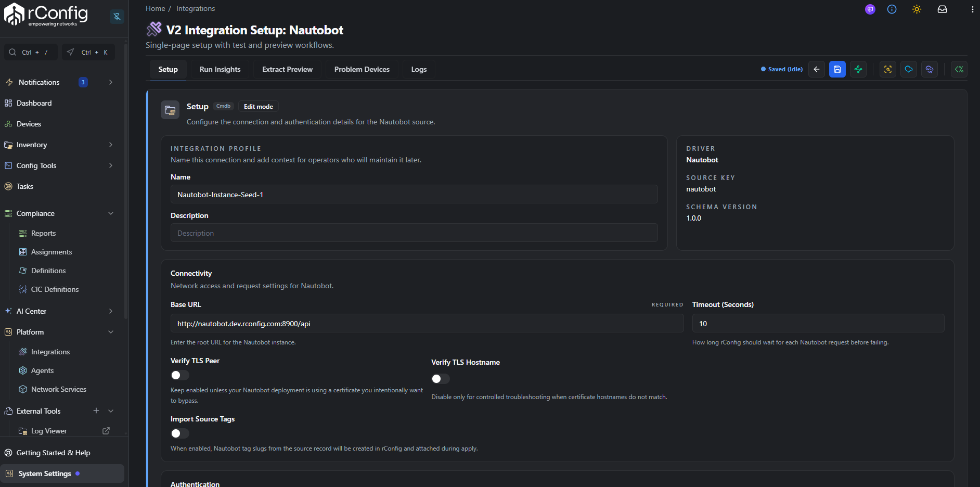Click the Cmdb tag badge
The width and height of the screenshot is (980, 487).
[x=223, y=106]
